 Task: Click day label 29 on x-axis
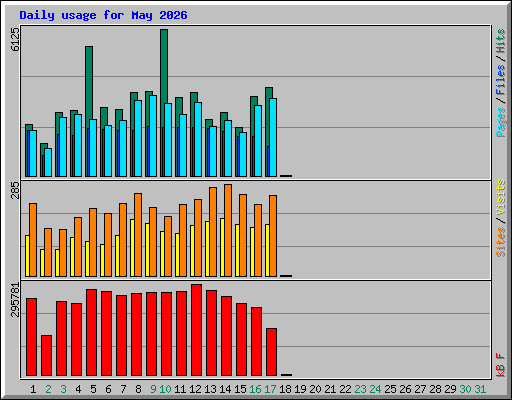[x=450, y=389]
